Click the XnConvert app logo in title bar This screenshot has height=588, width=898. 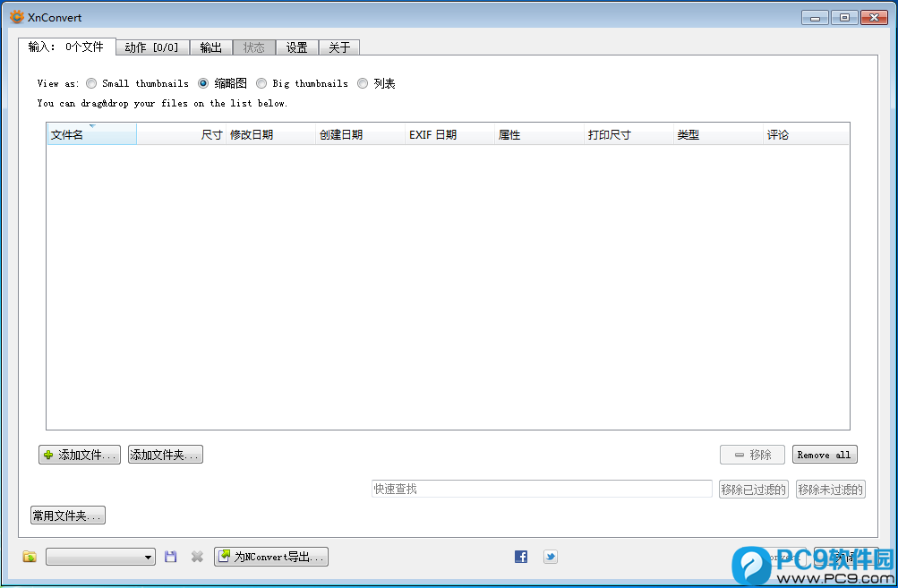point(17,17)
